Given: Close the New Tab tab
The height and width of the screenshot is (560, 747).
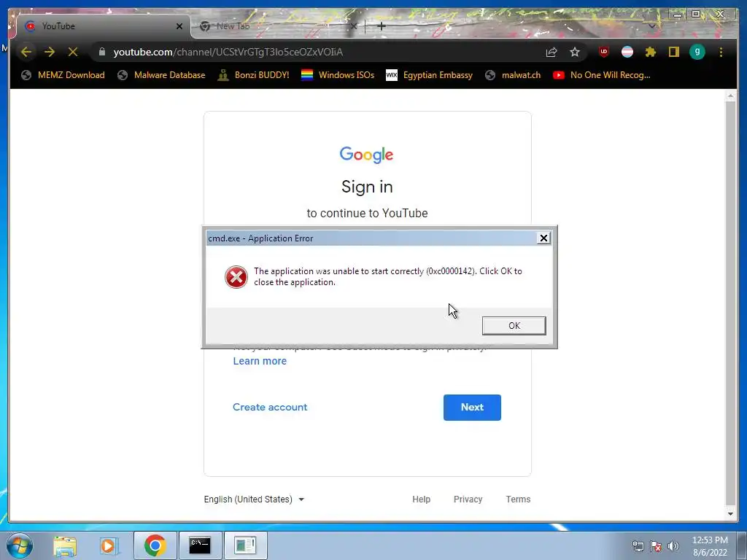Looking at the screenshot, I should point(354,26).
